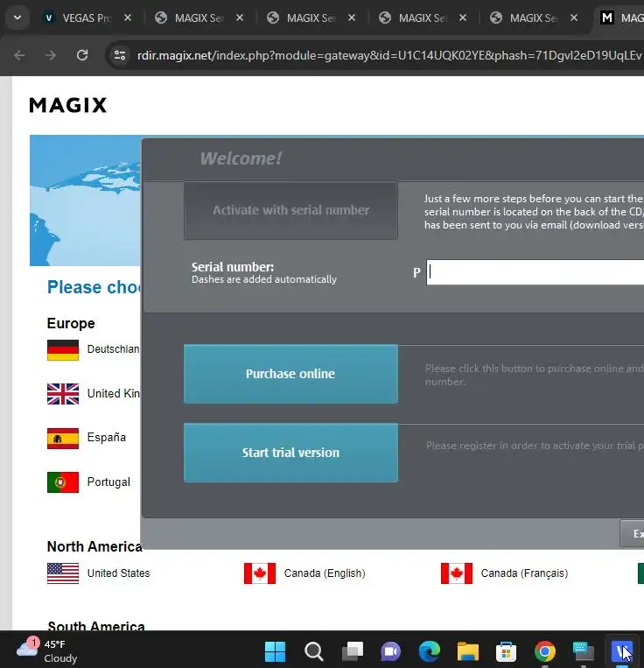Screen dimensions: 644x668
Task: Go forward using the browser forward arrow
Action: pyautogui.click(x=51, y=55)
